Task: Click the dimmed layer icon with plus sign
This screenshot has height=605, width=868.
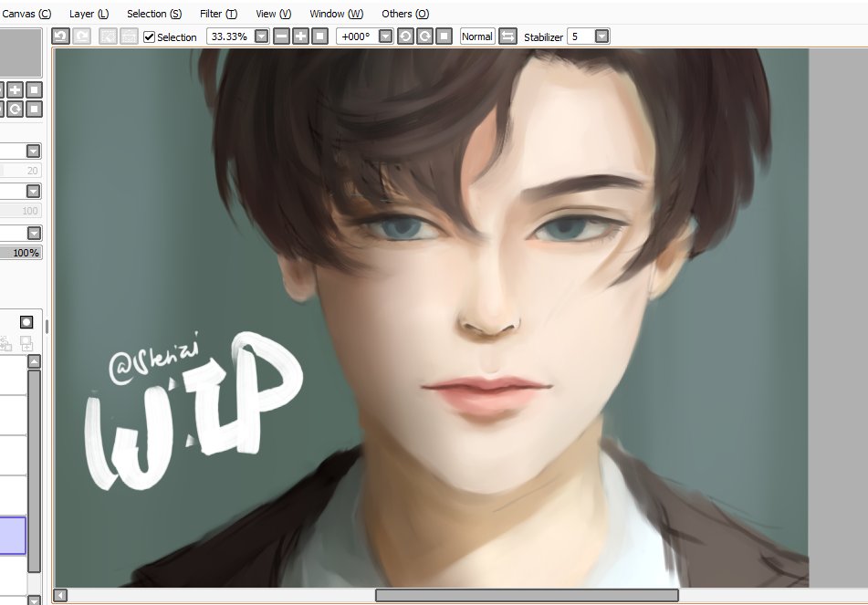Action: [26, 344]
